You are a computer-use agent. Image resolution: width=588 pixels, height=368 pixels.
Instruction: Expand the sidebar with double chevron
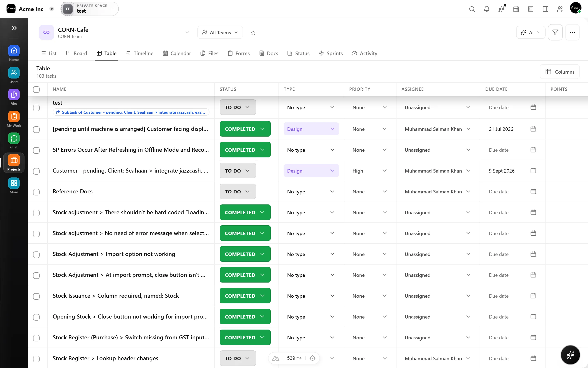(14, 28)
